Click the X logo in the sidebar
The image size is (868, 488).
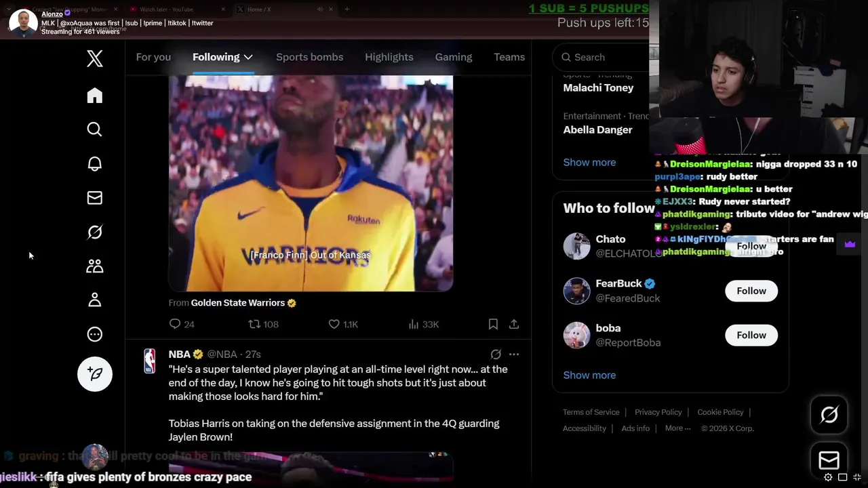[95, 58]
